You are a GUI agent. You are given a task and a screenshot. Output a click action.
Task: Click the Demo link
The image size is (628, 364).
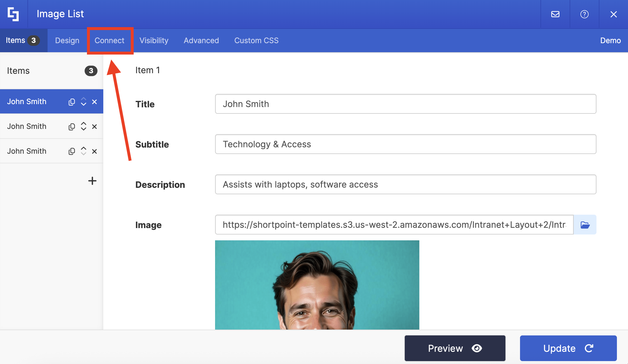point(610,41)
